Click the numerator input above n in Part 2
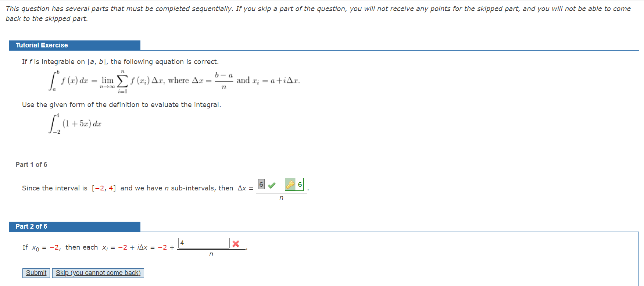Viewport: 644px width, 286px height. (204, 243)
